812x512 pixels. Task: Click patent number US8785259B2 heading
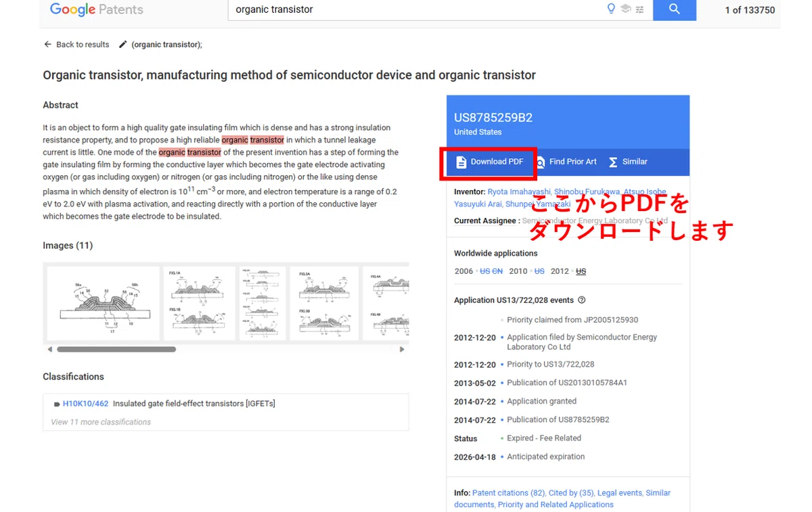[493, 118]
